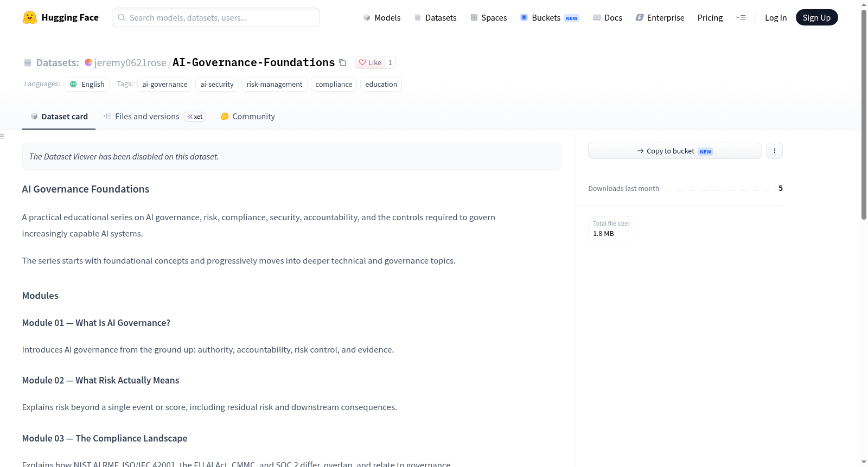Screen dimensions: 868x467
Task: Click the page vertical scrollbar thumb
Action: point(864,114)
